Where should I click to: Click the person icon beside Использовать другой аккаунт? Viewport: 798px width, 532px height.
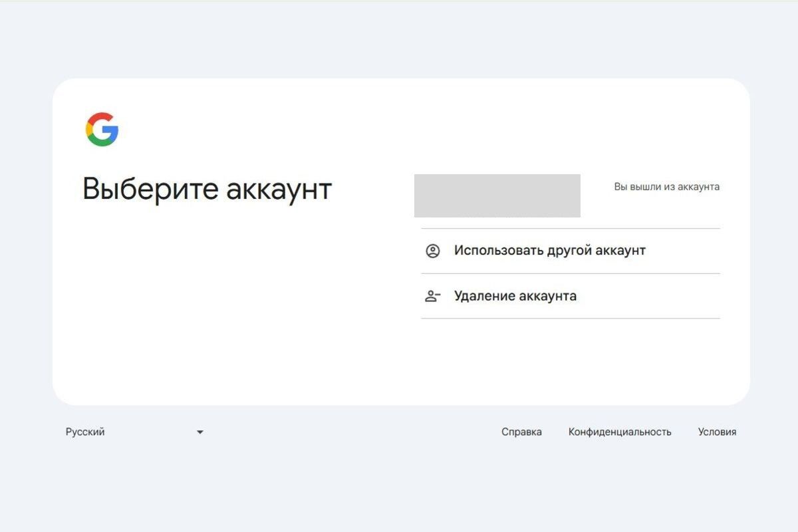(433, 250)
